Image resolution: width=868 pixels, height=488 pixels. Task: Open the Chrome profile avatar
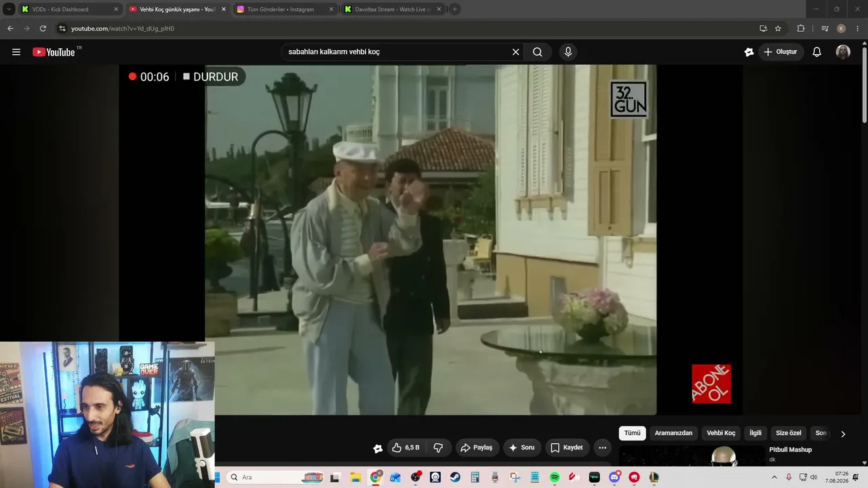[842, 28]
